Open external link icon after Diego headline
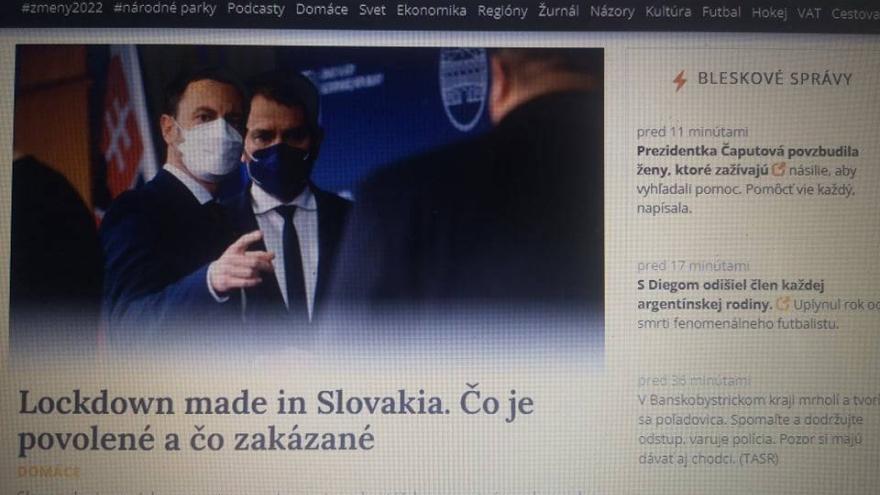The width and height of the screenshot is (880, 495). coord(782,304)
